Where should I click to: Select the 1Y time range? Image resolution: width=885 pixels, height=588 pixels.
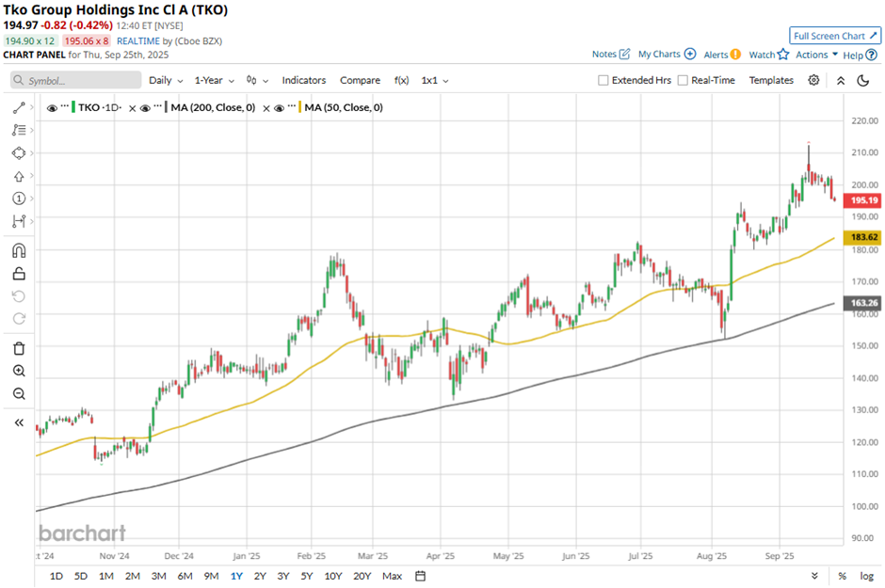(236, 576)
